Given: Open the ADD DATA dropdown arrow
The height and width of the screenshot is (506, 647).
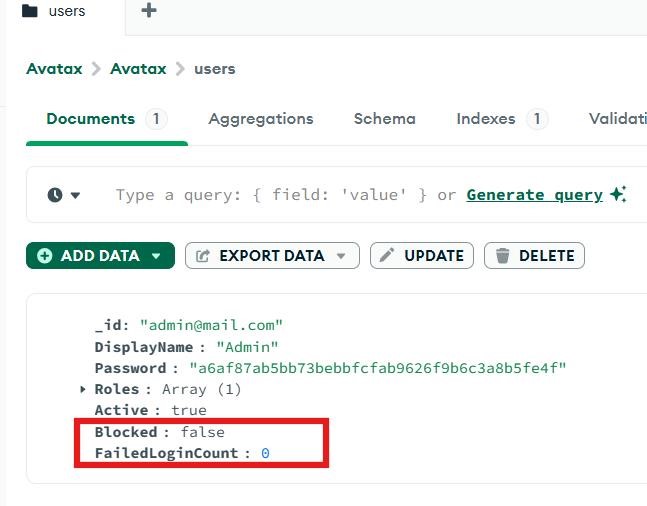Looking at the screenshot, I should point(155,256).
